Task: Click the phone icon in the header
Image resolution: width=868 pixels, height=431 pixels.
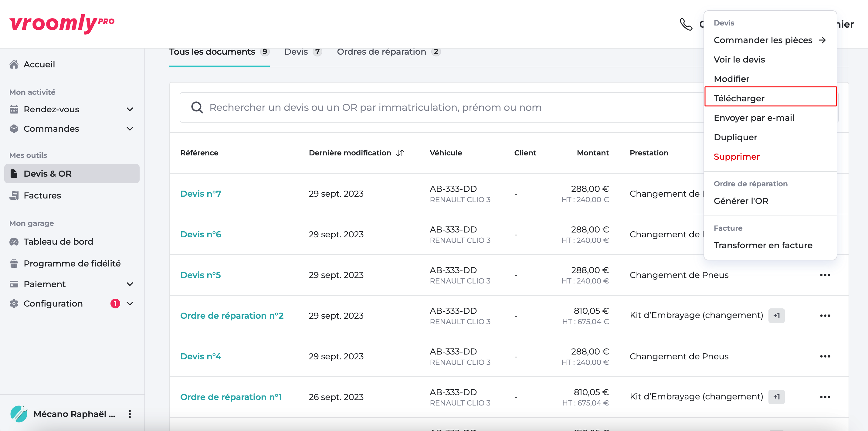Action: pos(686,24)
